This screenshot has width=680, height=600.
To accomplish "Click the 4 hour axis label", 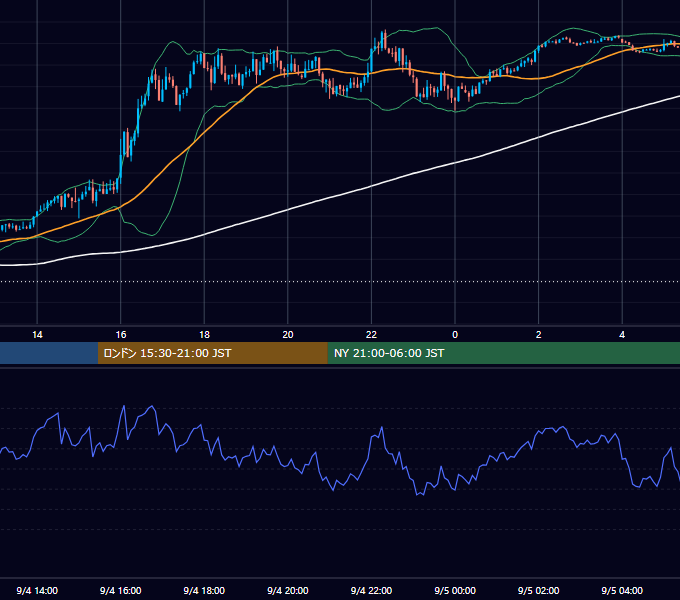I will [622, 335].
